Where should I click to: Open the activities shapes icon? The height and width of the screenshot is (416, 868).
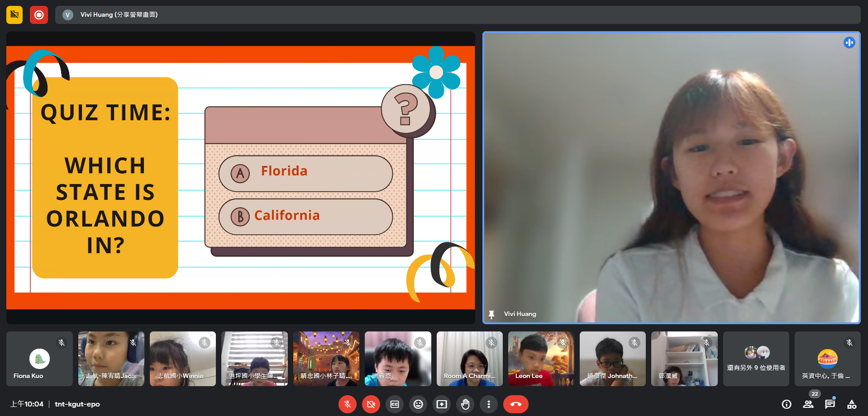852,404
